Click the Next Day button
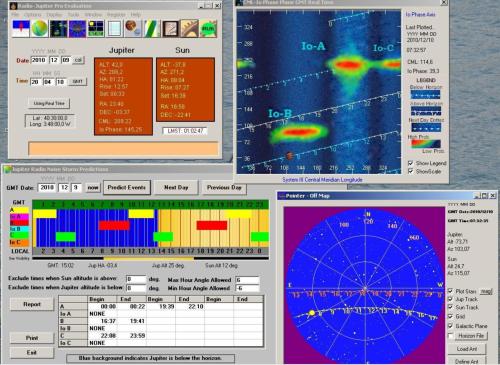Screen dimensions: 500x365 [x=176, y=187]
